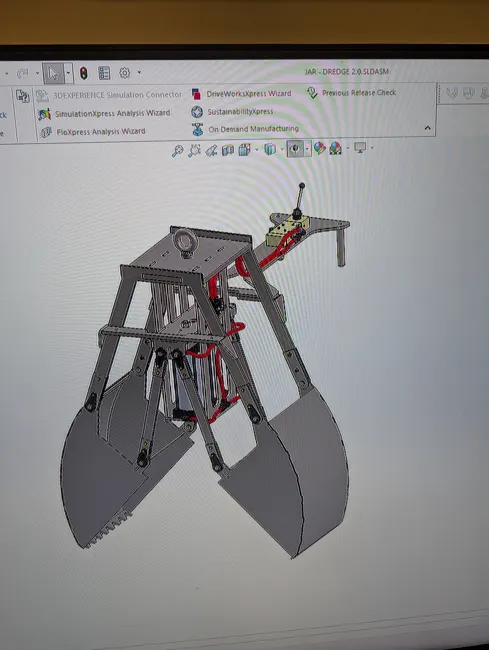Activate the Select cursor tool
The width and height of the screenshot is (489, 650).
click(53, 73)
